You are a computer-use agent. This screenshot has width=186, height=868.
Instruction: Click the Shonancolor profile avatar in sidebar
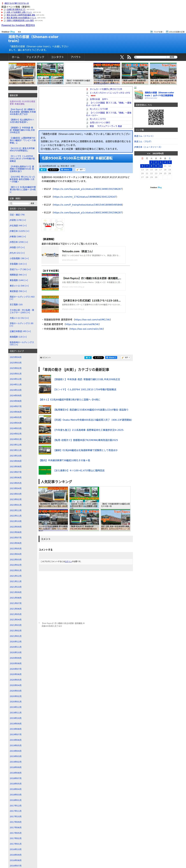click(x=139, y=95)
